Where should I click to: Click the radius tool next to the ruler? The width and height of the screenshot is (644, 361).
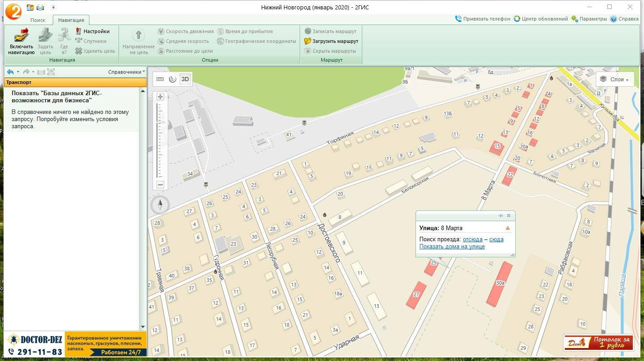point(173,79)
